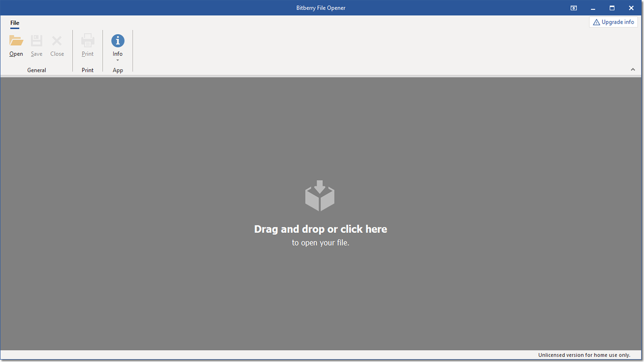Collapse the ribbon with the chevron arrow
Screen dimensions: 644x362
(x=633, y=70)
